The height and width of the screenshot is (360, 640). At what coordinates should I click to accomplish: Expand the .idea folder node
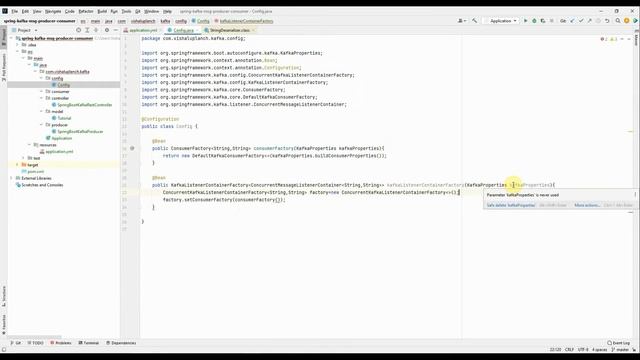pos(18,45)
